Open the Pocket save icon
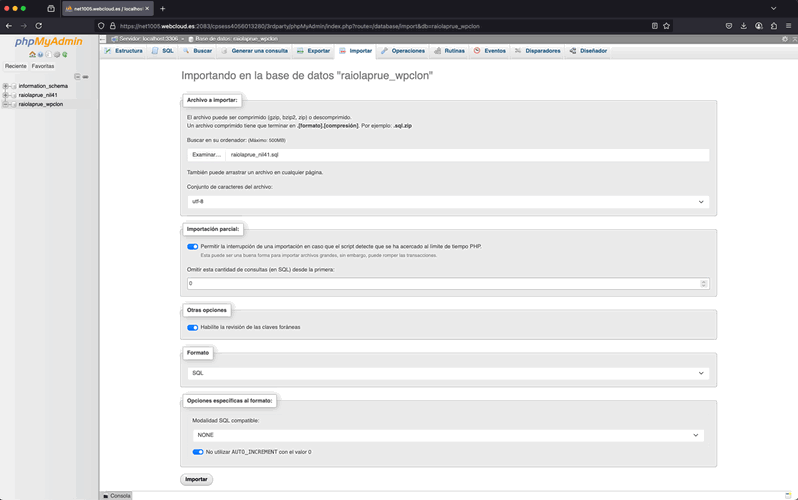The image size is (798, 500). 729,26
